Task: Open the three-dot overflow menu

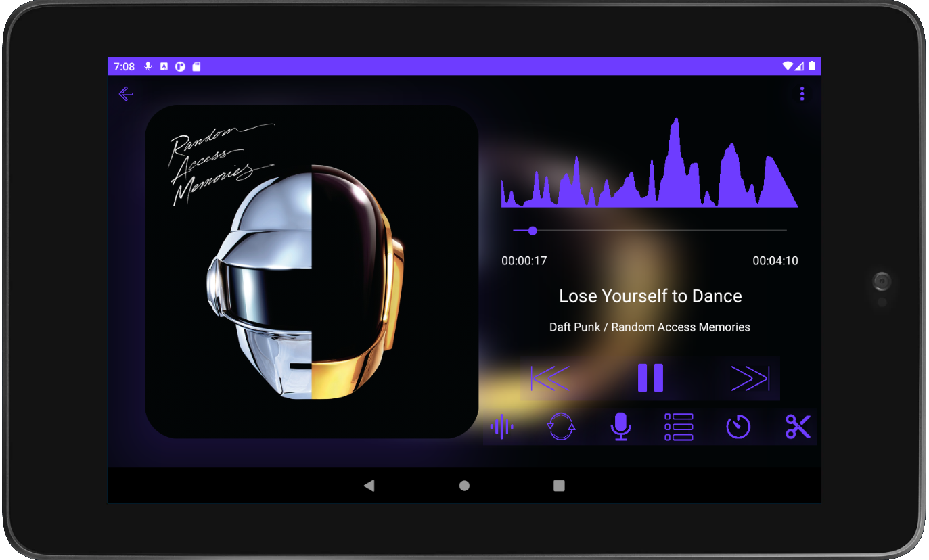Action: tap(802, 94)
